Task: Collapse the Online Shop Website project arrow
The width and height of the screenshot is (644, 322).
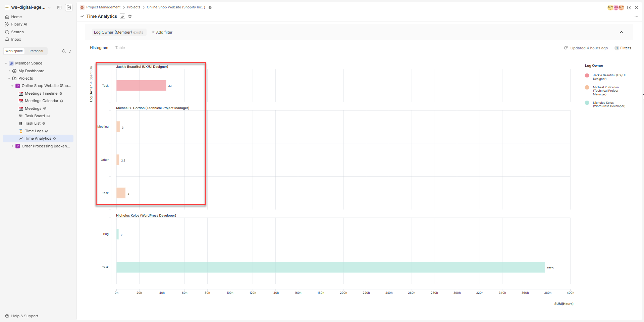Action: [x=12, y=86]
